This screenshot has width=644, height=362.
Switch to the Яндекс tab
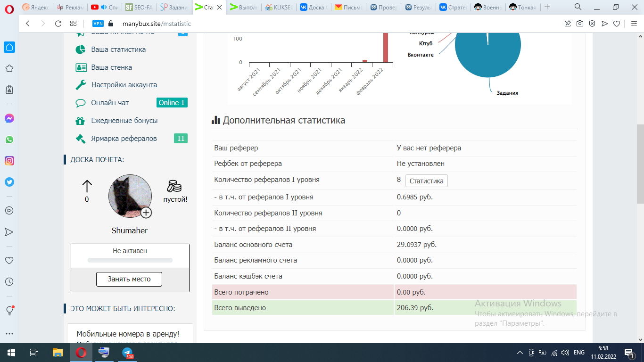[36, 7]
